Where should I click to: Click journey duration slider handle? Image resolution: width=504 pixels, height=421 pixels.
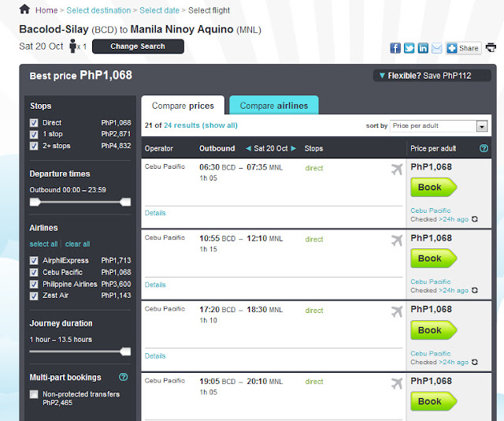(x=125, y=352)
